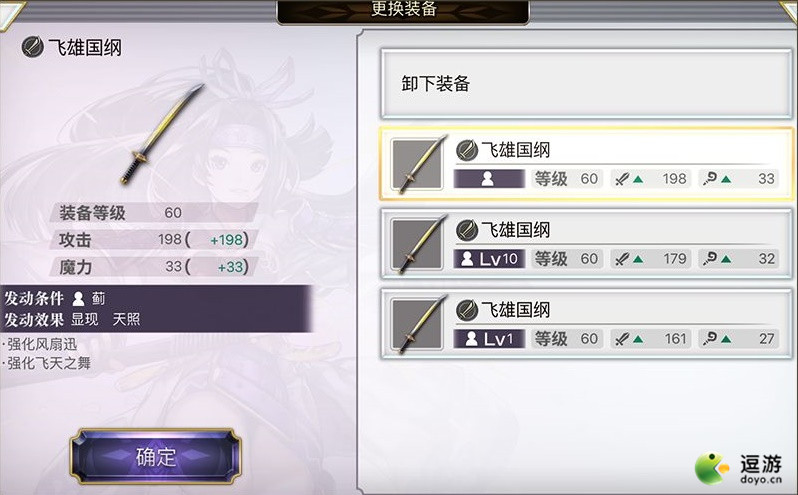The image size is (798, 495).
Task: Select the 卸下装备 unequip option
Action: coord(586,84)
